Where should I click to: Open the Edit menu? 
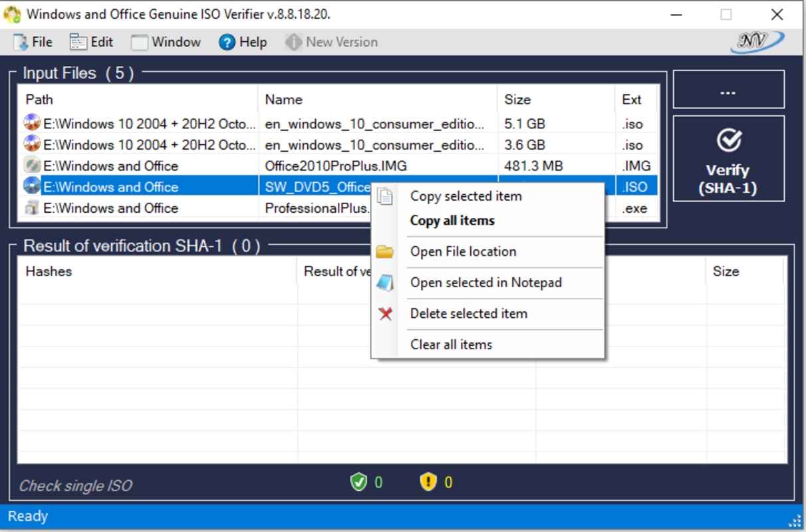click(x=92, y=42)
